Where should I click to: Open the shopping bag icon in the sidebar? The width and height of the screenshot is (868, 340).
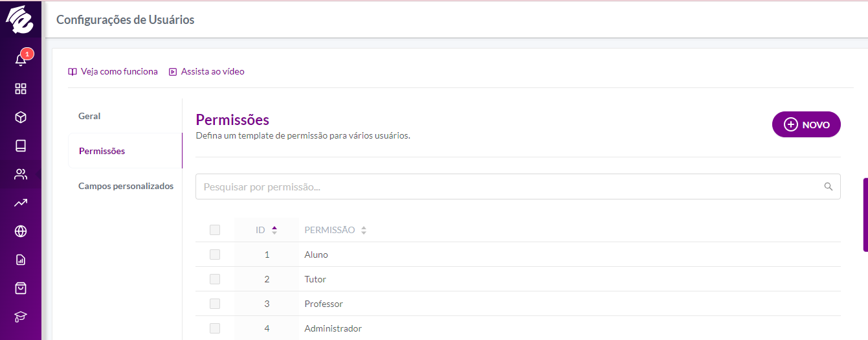pos(21,288)
